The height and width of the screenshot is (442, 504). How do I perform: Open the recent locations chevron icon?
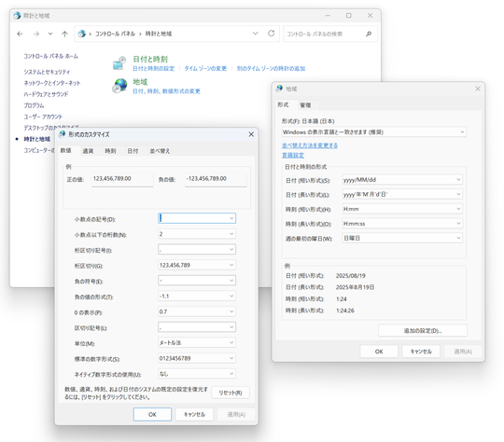50,34
